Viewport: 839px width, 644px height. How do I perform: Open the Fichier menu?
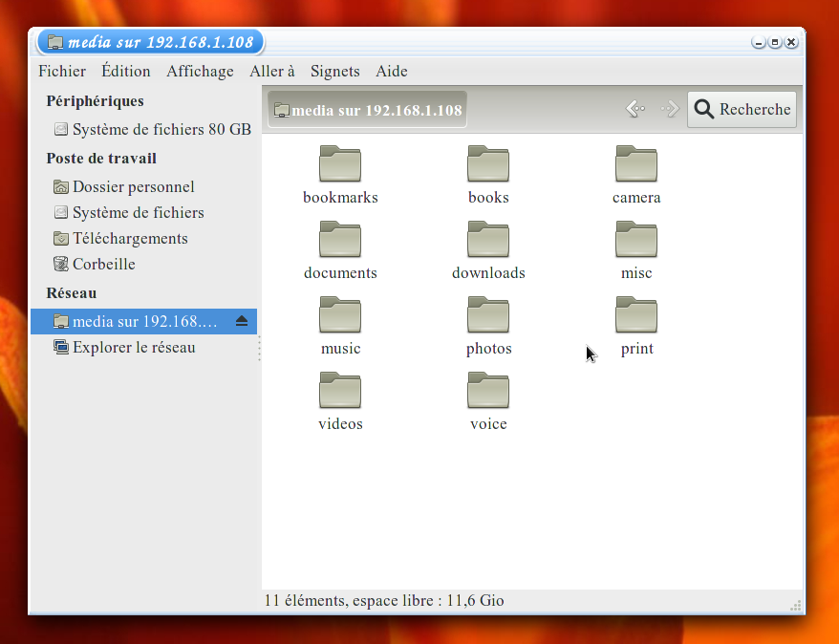62,71
